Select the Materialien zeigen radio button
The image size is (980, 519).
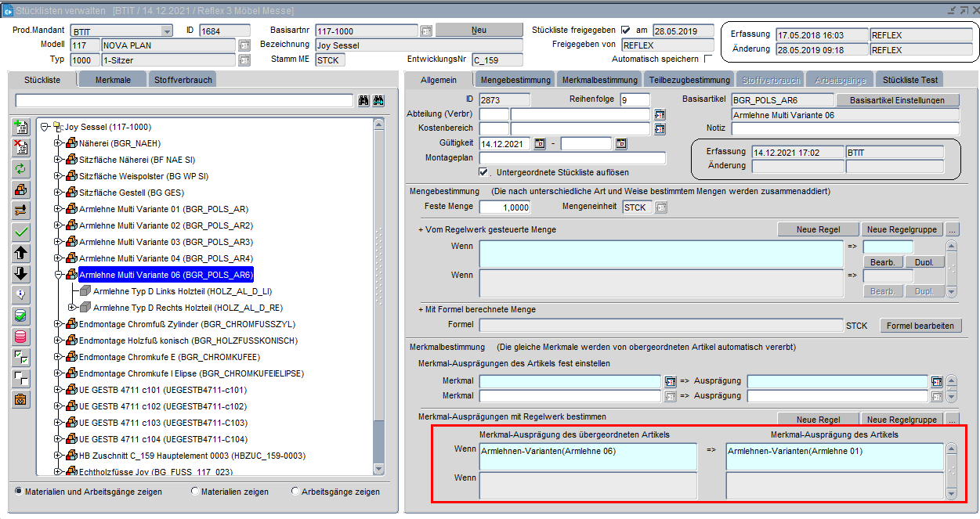coord(195,492)
